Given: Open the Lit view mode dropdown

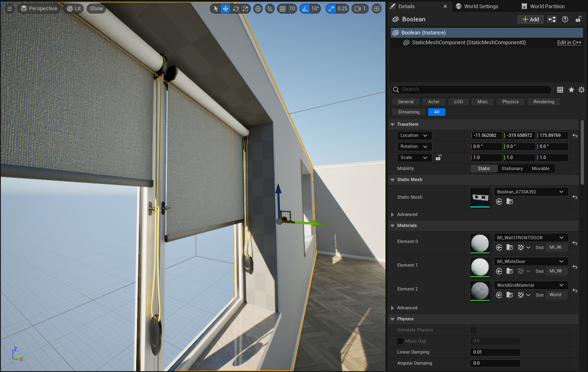Looking at the screenshot, I should (x=74, y=9).
